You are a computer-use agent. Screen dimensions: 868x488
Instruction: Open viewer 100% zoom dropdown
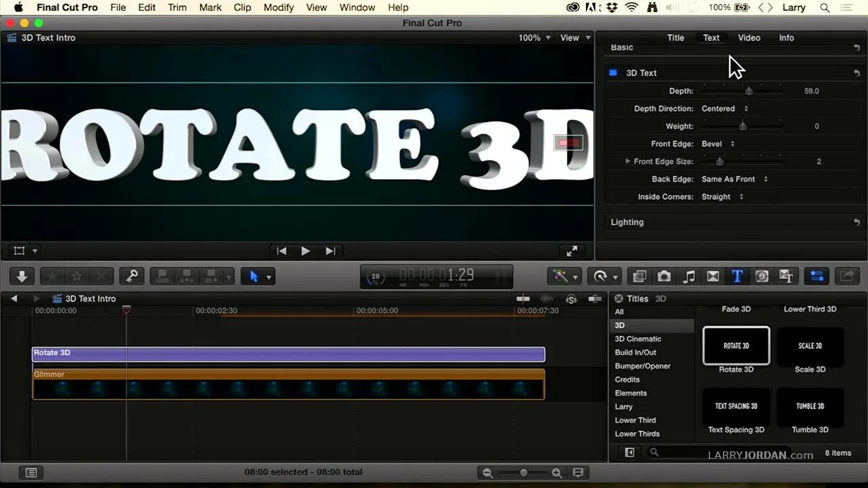tap(535, 38)
